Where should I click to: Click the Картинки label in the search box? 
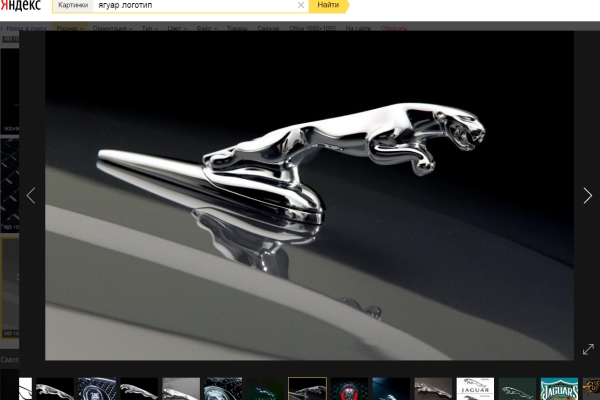73,5
